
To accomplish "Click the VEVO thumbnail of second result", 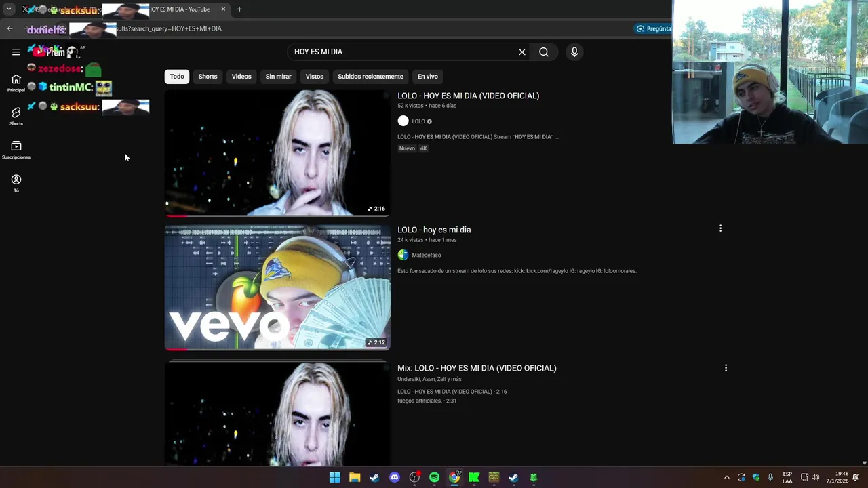I will 277,288.
